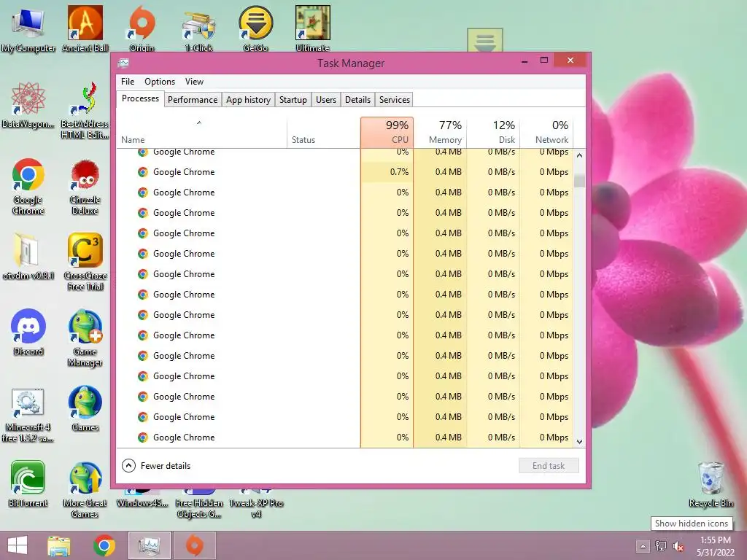This screenshot has width=747, height=560.
Task: Open Chrome from the taskbar
Action: pyautogui.click(x=104, y=545)
